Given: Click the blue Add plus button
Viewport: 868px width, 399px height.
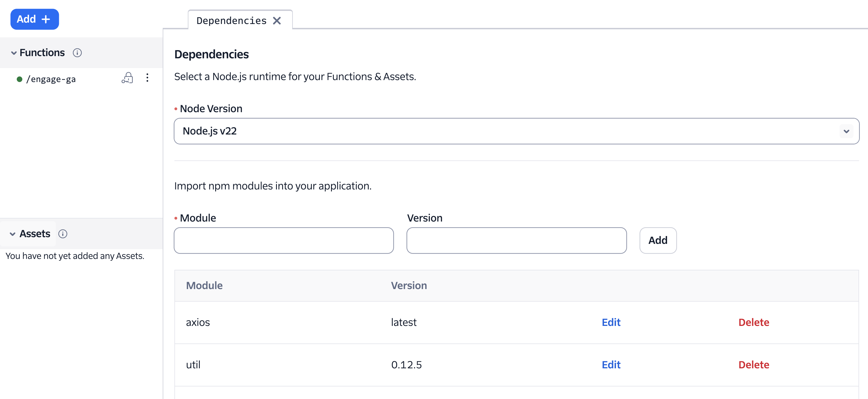Looking at the screenshot, I should pyautogui.click(x=34, y=19).
